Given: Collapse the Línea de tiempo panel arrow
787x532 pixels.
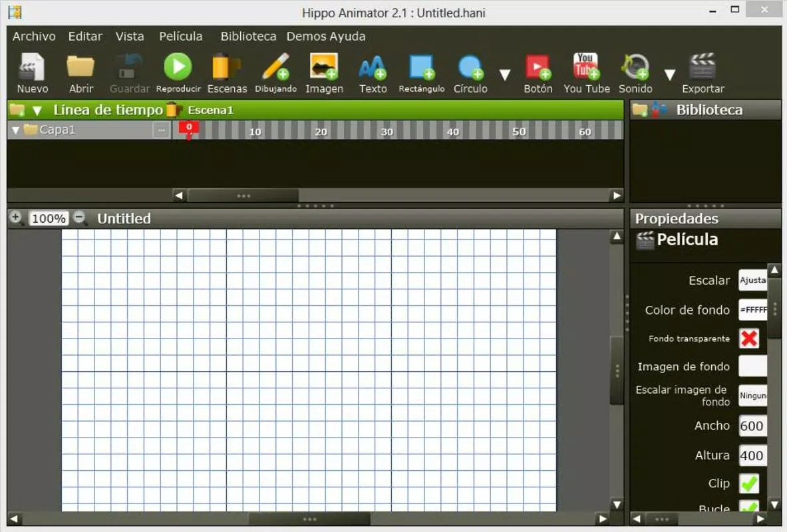Looking at the screenshot, I should pyautogui.click(x=37, y=110).
